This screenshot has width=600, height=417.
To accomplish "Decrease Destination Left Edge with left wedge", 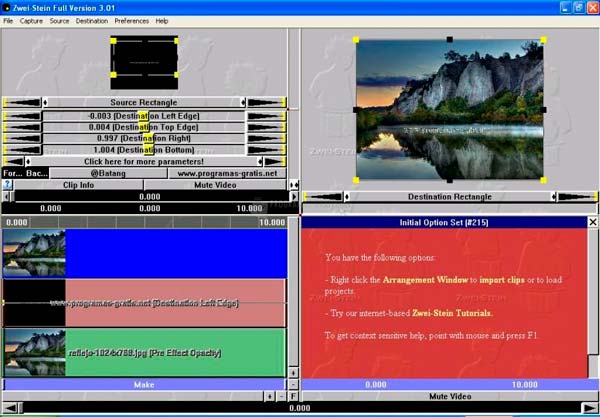I will [x=22, y=116].
